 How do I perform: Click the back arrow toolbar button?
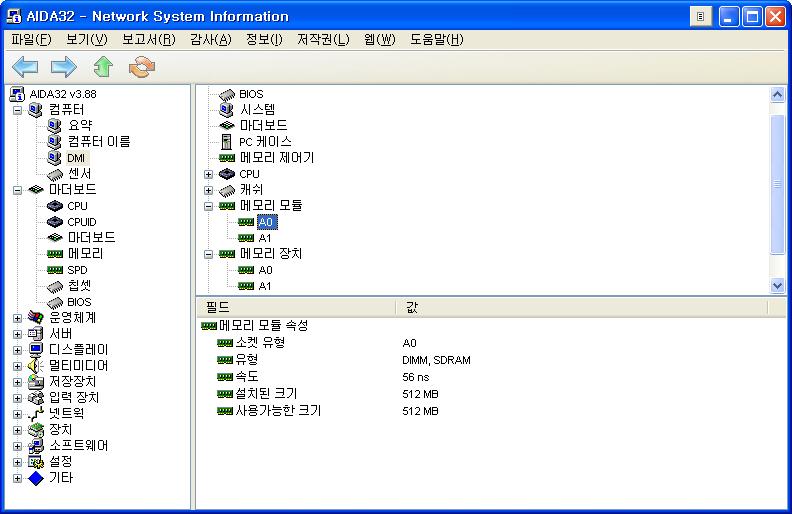click(25, 67)
